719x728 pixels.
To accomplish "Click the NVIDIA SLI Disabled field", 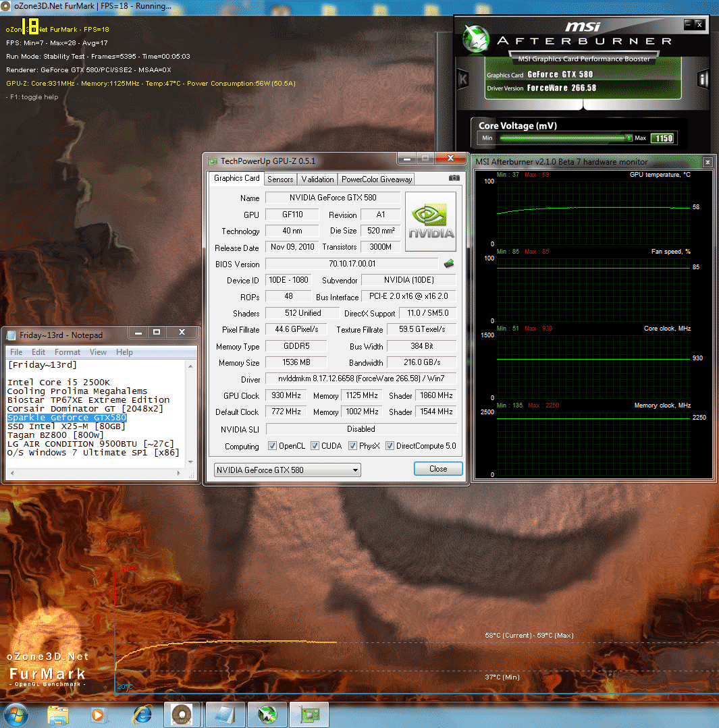I will [361, 430].
